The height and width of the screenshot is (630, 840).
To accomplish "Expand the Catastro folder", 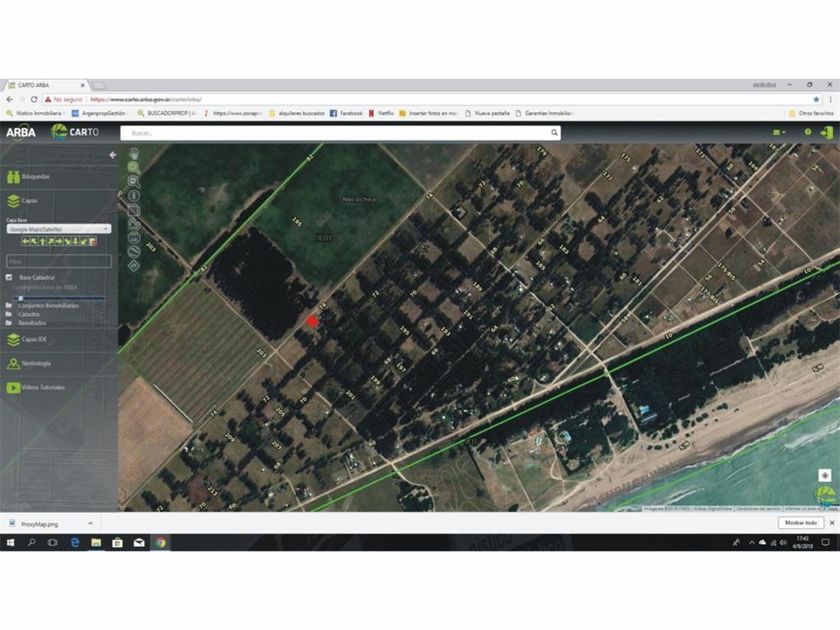I will [22, 314].
